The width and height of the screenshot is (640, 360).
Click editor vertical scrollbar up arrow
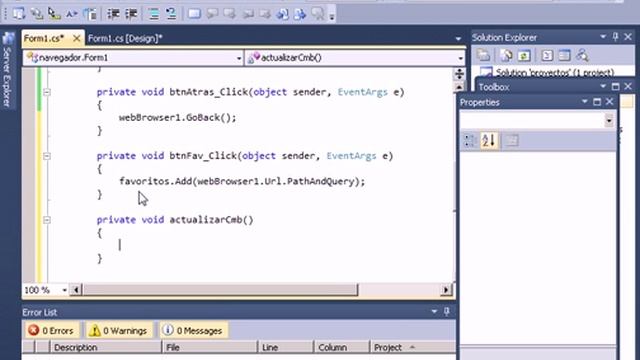[x=459, y=87]
